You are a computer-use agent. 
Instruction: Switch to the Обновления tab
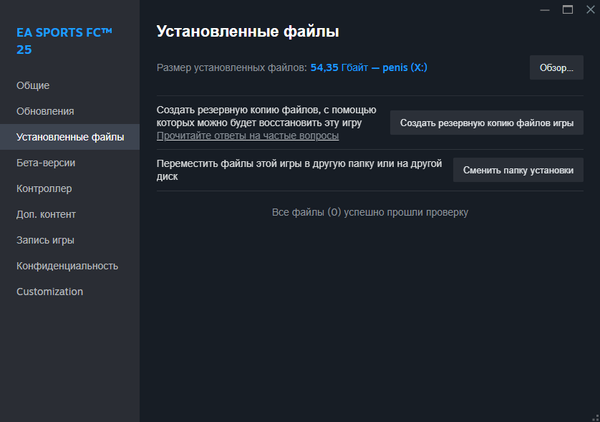tap(70, 111)
